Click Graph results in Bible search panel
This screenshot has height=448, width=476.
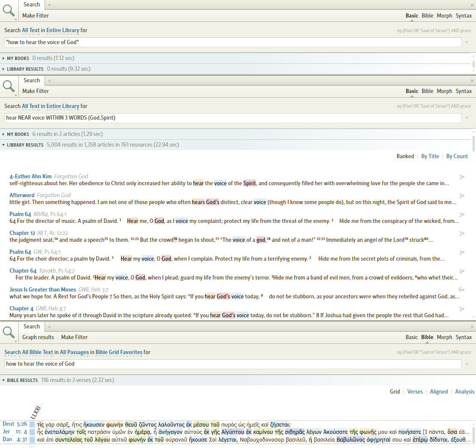click(x=38, y=337)
